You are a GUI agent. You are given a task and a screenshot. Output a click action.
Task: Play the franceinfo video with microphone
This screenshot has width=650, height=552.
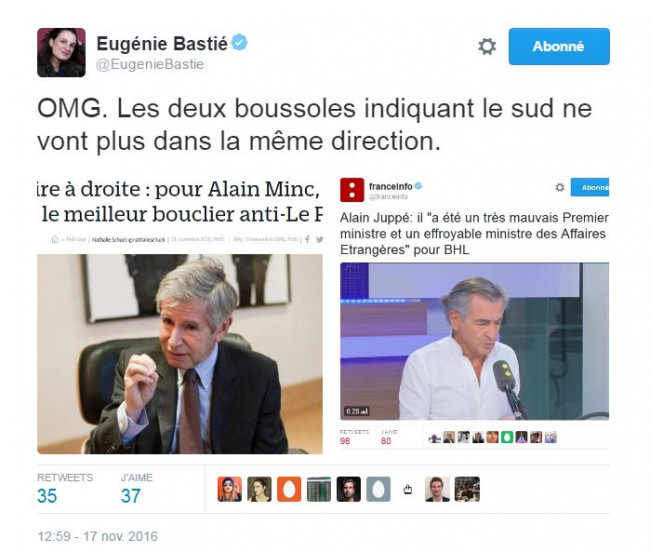click(474, 341)
